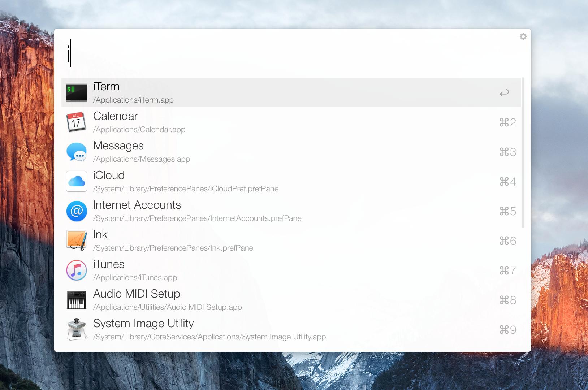Click the ⌘9 shortcut hint for System Image Utility

click(507, 330)
